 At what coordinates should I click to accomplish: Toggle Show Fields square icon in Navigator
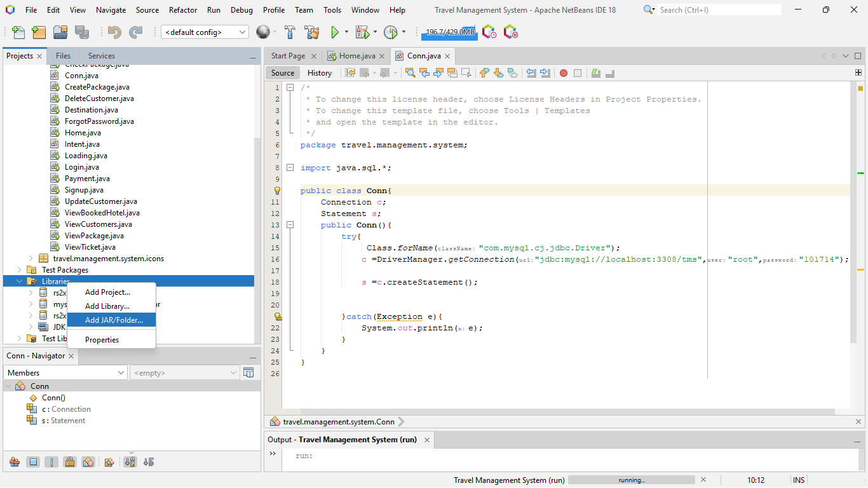34,462
